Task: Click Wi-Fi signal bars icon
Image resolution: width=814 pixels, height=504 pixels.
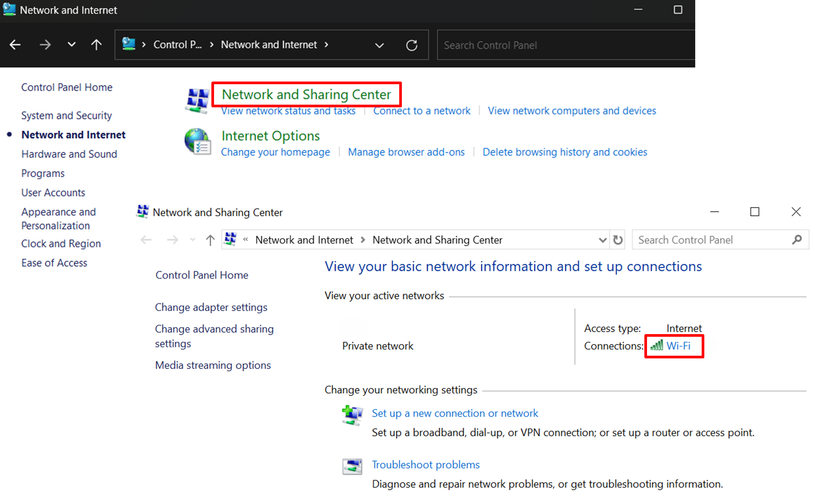Action: click(657, 345)
